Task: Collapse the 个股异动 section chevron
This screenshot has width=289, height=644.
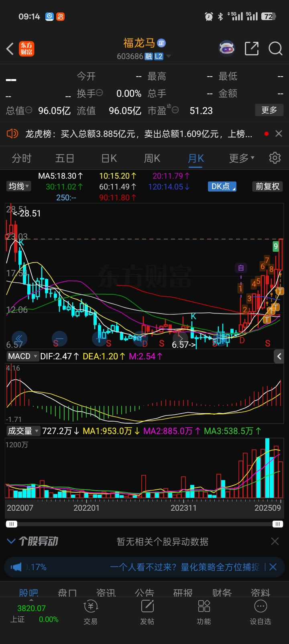Action: (x=11, y=541)
